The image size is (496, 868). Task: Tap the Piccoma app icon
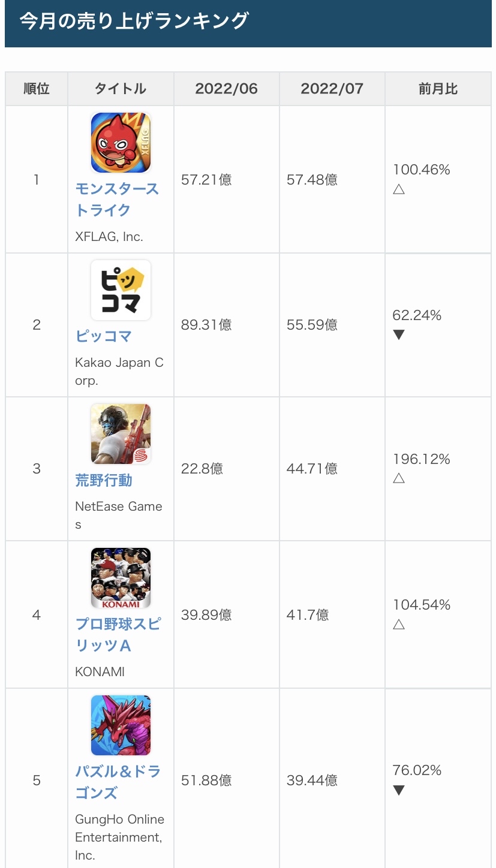[x=121, y=290]
